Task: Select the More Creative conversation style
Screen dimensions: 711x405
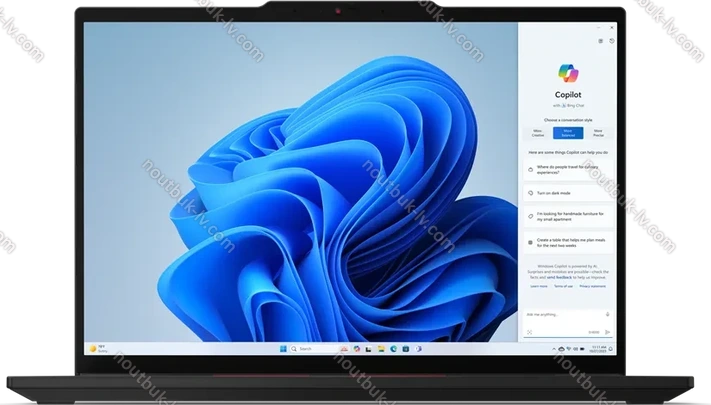Action: [x=538, y=132]
